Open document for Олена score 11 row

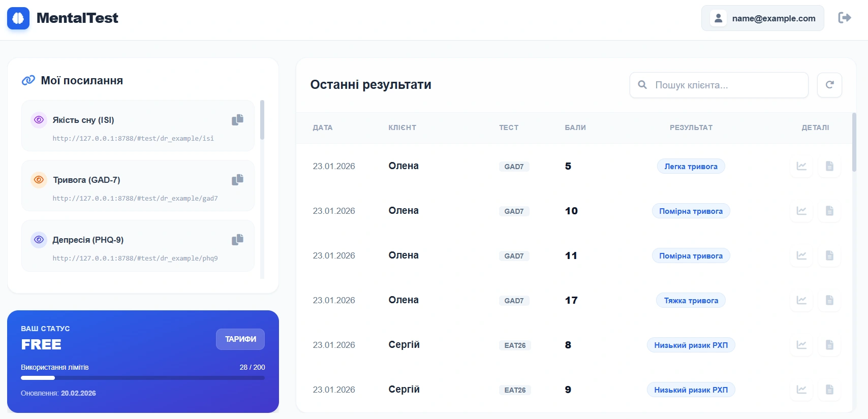[829, 255]
